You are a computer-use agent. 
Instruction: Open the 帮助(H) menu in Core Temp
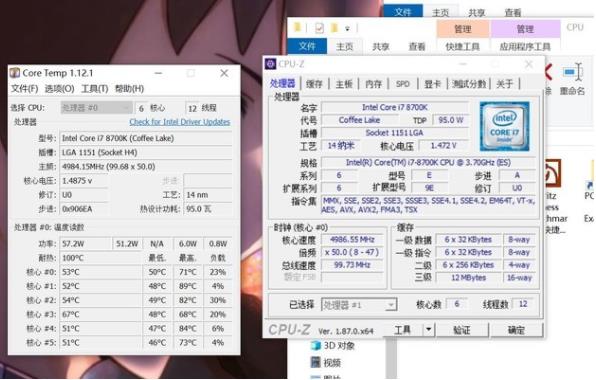click(x=129, y=89)
